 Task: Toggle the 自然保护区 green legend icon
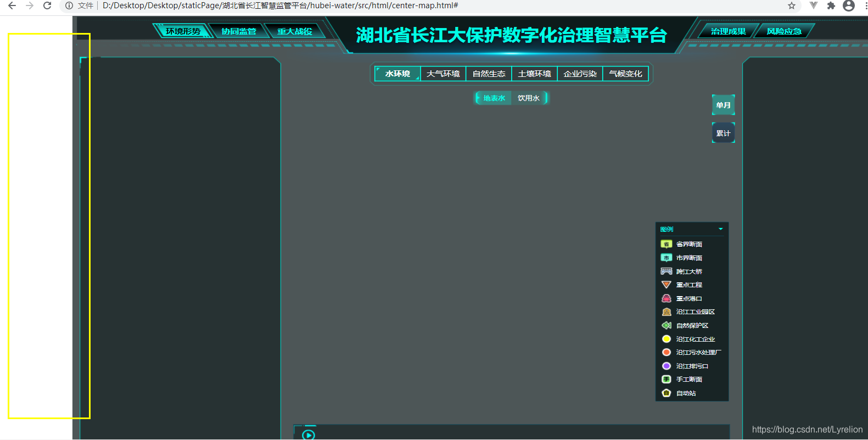point(666,325)
